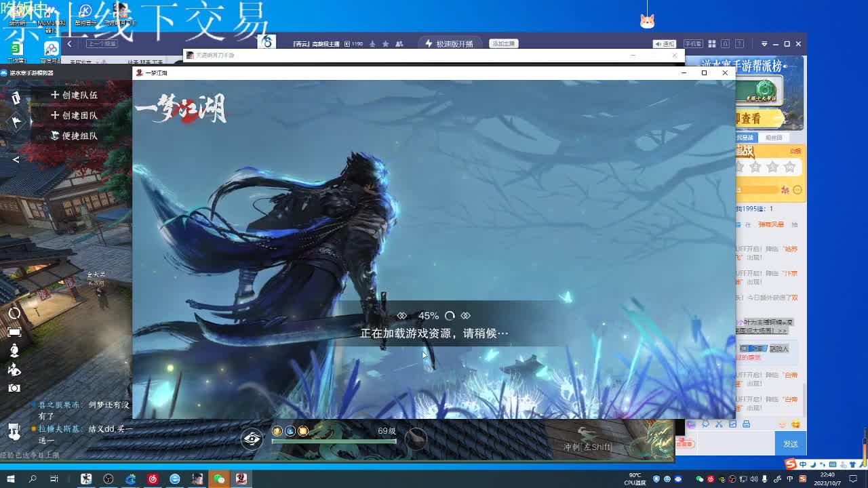Open Windows Start menu
This screenshot has width=868, height=488.
(11, 479)
